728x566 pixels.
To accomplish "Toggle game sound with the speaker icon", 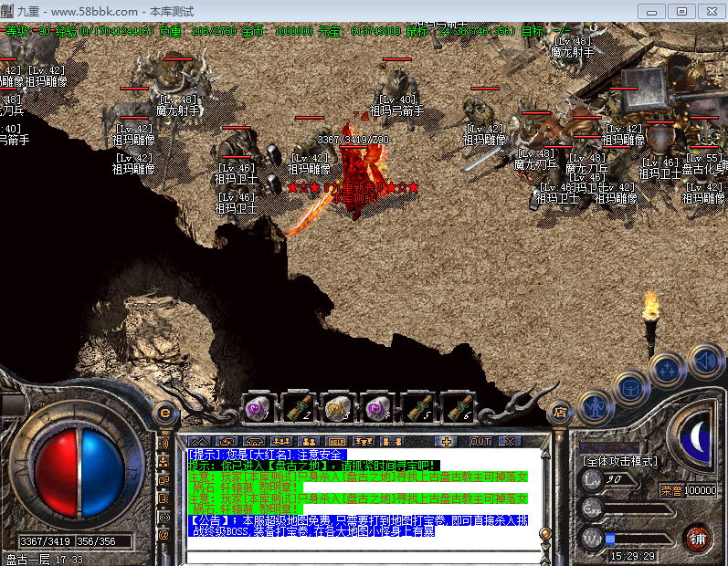I will pos(705,360).
